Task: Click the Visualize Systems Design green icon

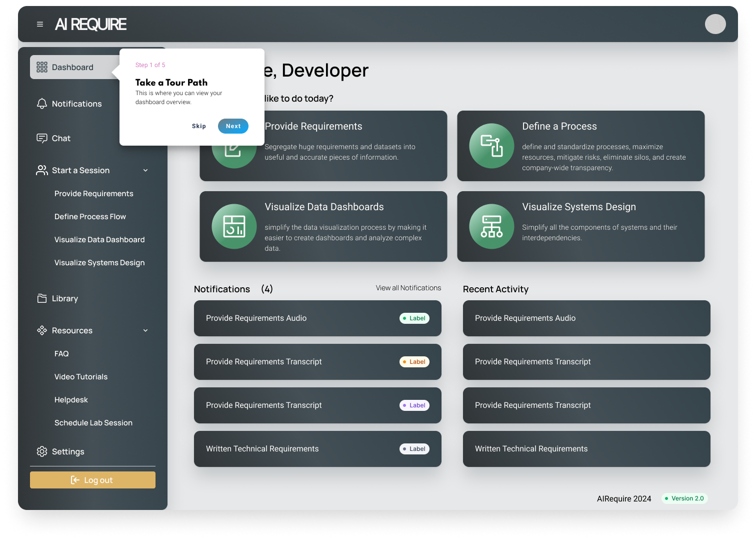Action: click(491, 226)
